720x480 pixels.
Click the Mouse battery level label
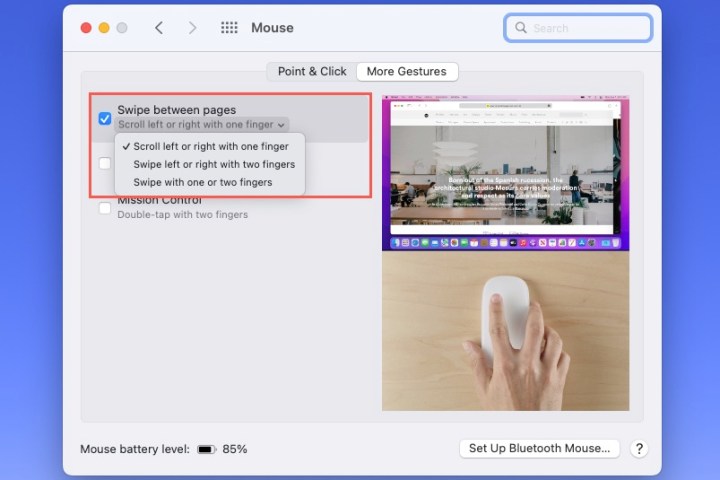click(x=135, y=449)
